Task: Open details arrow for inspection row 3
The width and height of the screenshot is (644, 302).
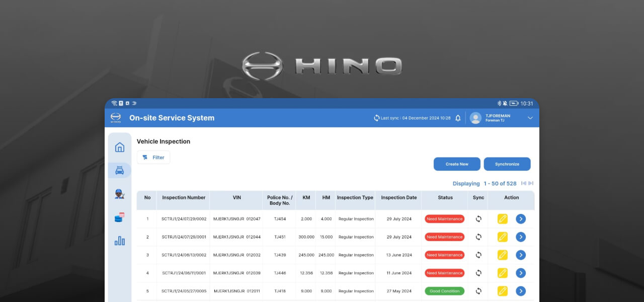Action: 521,255
